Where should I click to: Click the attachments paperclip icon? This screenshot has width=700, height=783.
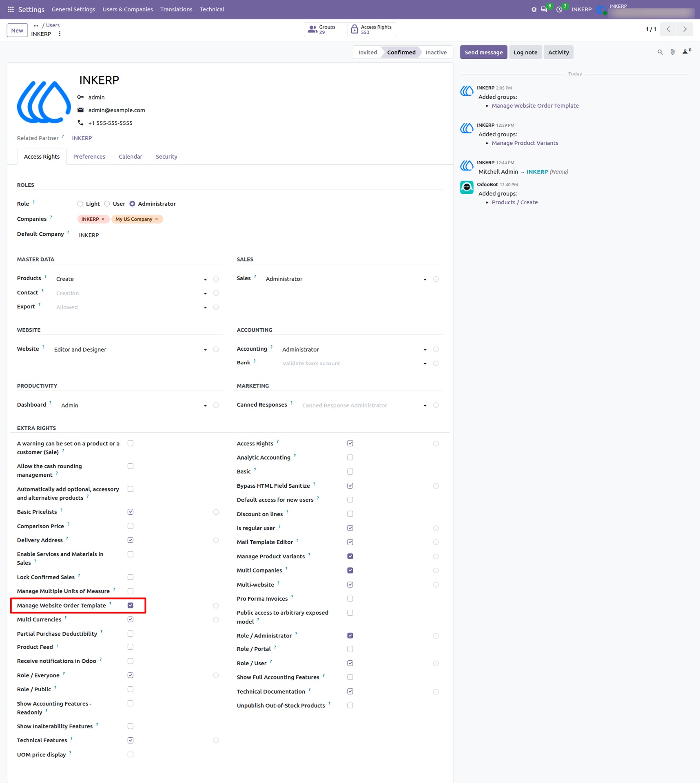coord(673,52)
